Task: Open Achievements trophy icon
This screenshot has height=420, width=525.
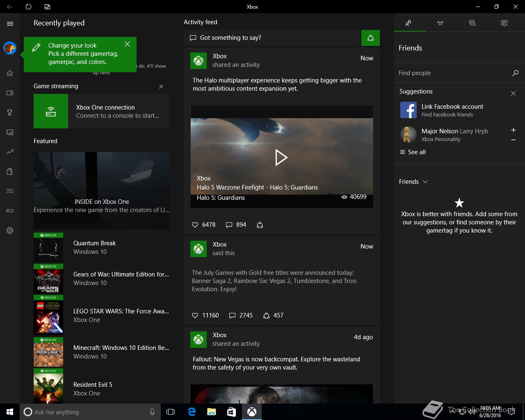Action: click(x=10, y=112)
